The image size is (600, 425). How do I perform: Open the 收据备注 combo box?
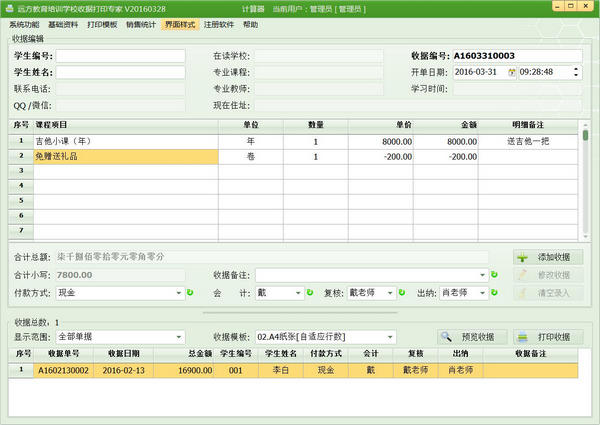pyautogui.click(x=481, y=274)
